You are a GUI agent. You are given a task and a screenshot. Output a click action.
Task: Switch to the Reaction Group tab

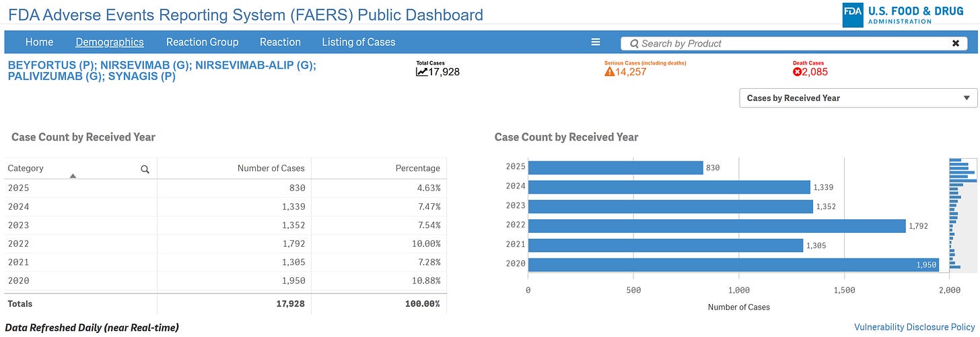coord(202,42)
